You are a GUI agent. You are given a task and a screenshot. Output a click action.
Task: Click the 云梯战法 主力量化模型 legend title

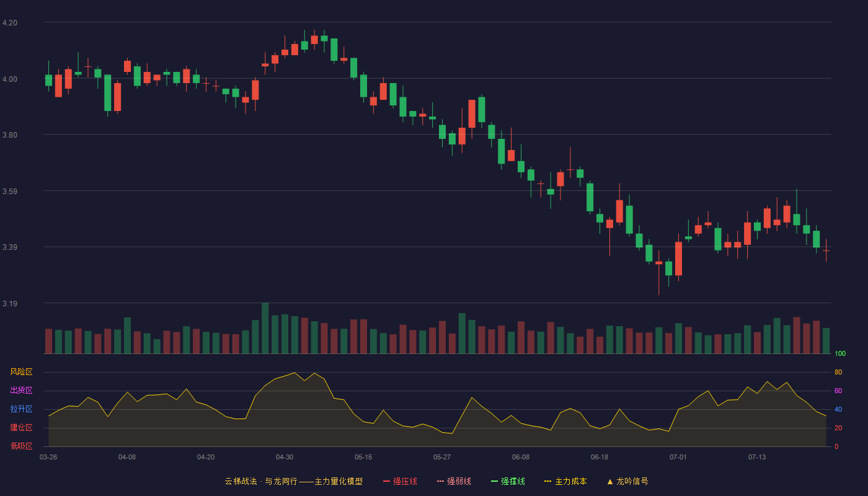[x=293, y=481]
